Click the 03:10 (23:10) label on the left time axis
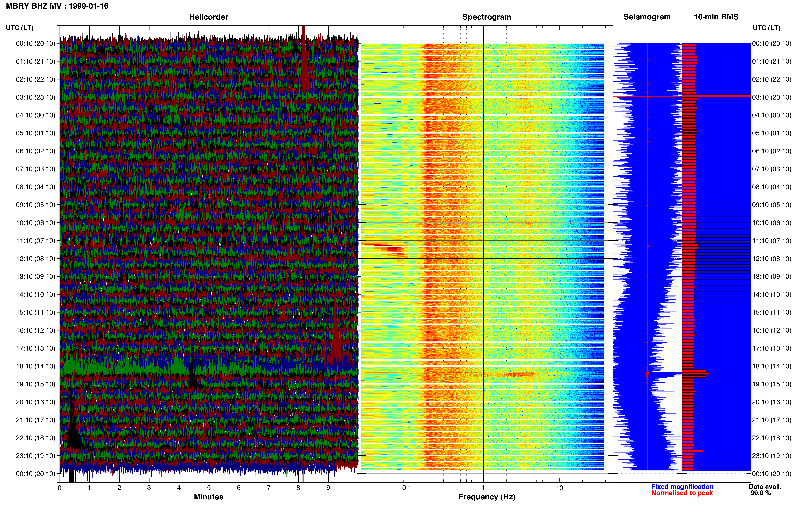812x508 pixels. coord(36,97)
